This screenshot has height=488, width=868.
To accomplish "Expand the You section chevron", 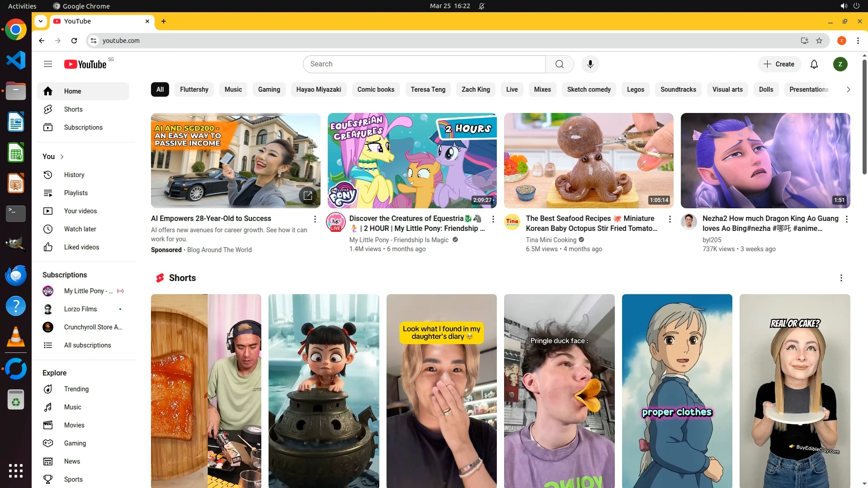I will coord(62,157).
